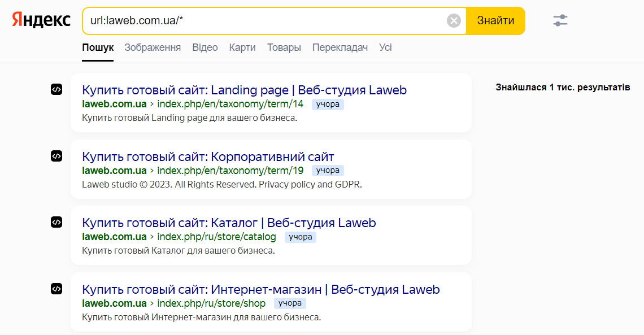
Task: Open the Перекладач tab
Action: pos(340,47)
